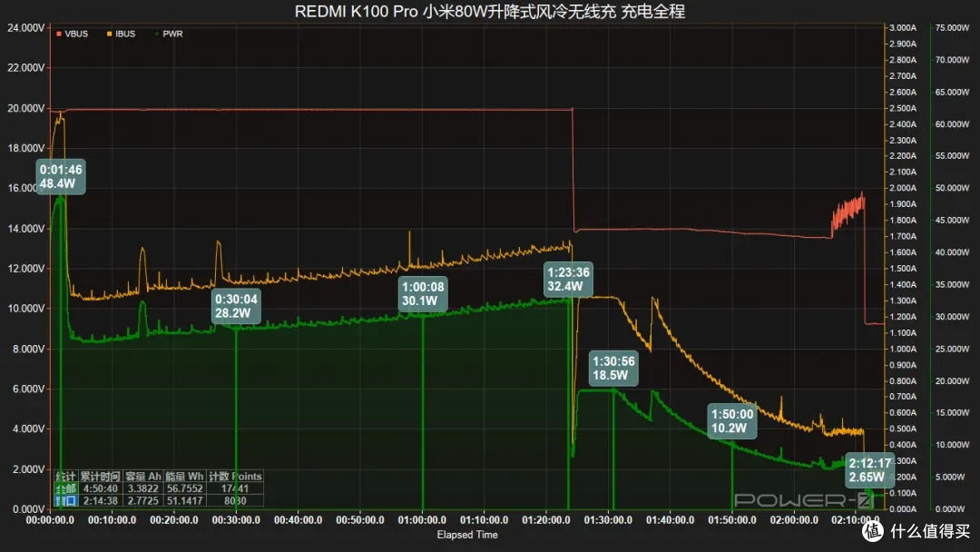Click the Elapsed Time axis label

coord(467,535)
